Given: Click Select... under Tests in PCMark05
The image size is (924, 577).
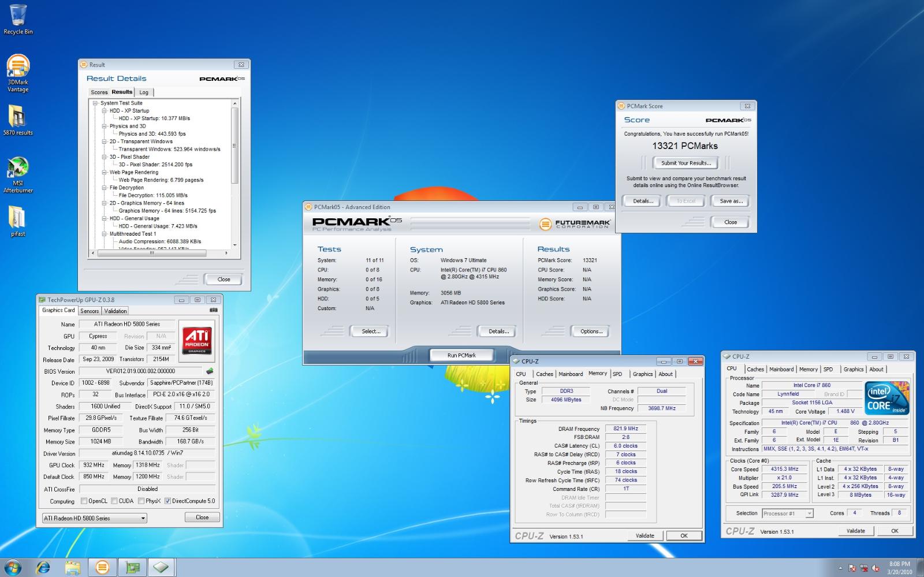Looking at the screenshot, I should (x=371, y=332).
